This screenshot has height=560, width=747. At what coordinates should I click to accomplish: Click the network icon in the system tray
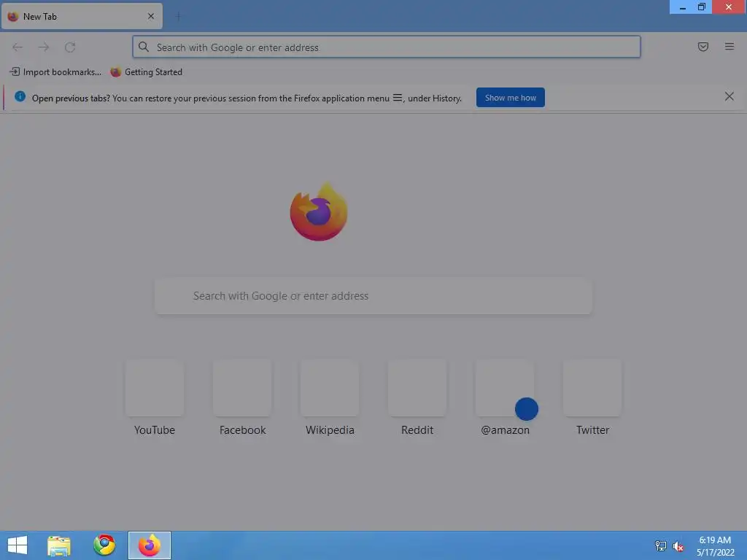660,546
